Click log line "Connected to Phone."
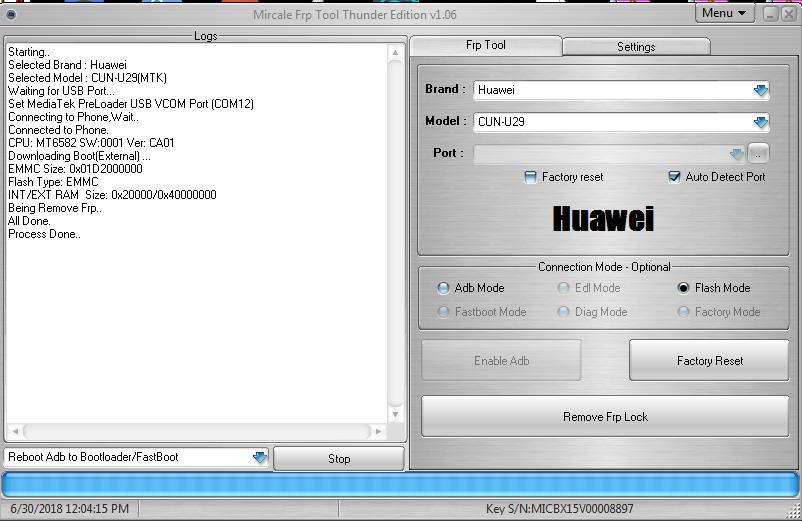This screenshot has height=521, width=802. (58, 130)
